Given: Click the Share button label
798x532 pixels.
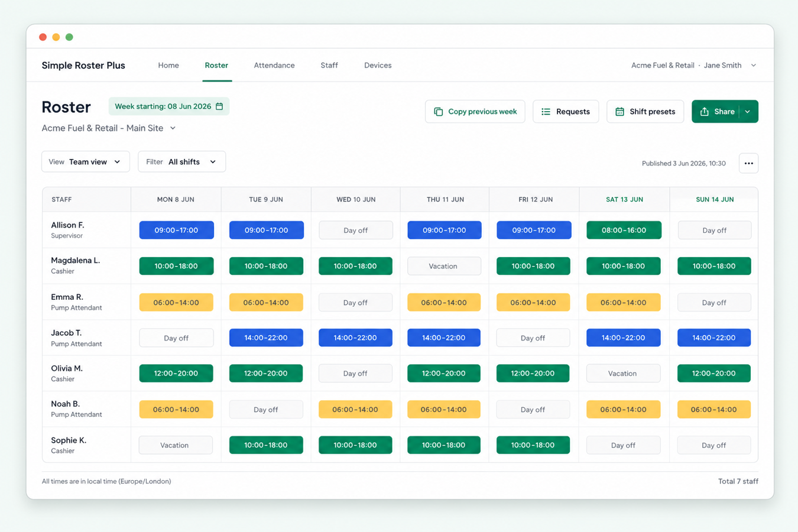Looking at the screenshot, I should point(724,112).
